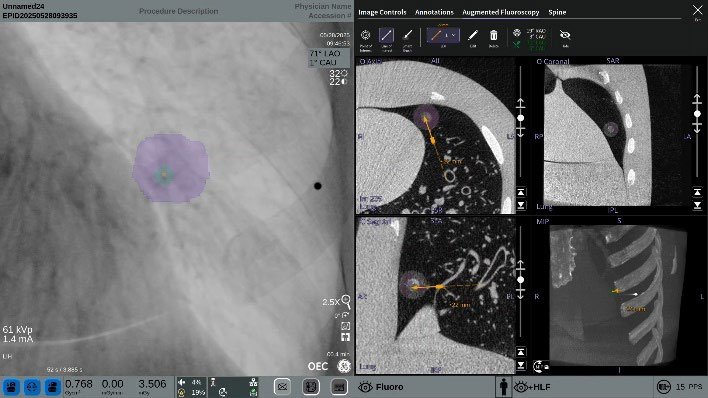Image resolution: width=708 pixels, height=398 pixels.
Task: Click the green alignment checkmark indicator
Action: (517, 44)
